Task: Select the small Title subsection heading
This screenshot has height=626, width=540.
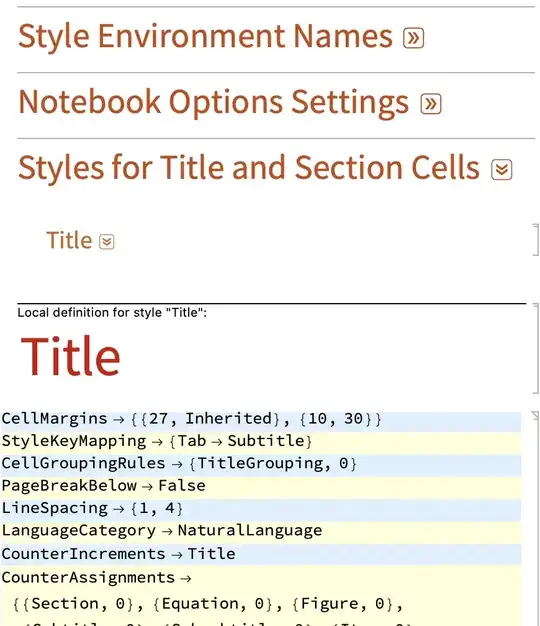Action: [x=69, y=240]
